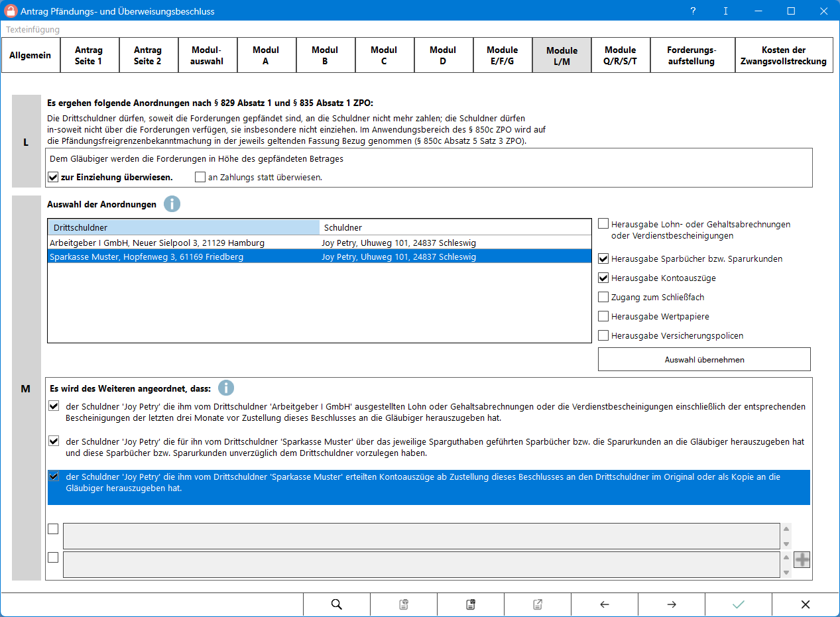The image size is (840, 617).
Task: Click the Drittschuldner column header
Action: [184, 227]
